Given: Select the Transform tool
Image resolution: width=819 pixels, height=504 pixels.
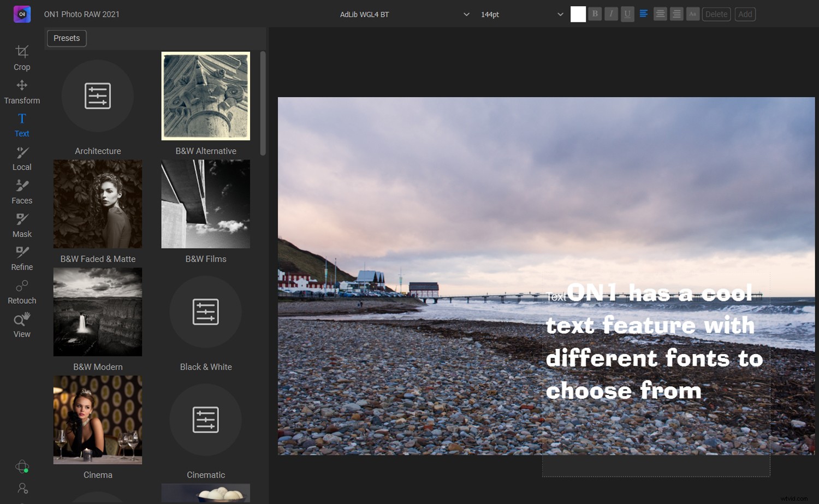Looking at the screenshot, I should (22, 92).
